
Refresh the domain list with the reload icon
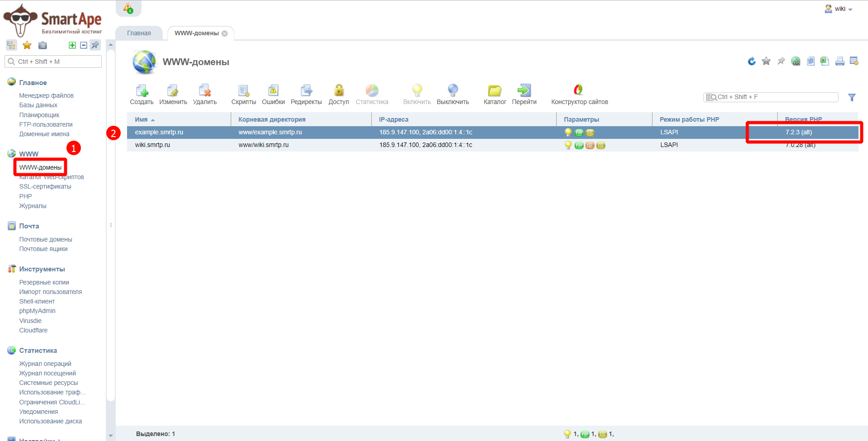pyautogui.click(x=751, y=61)
